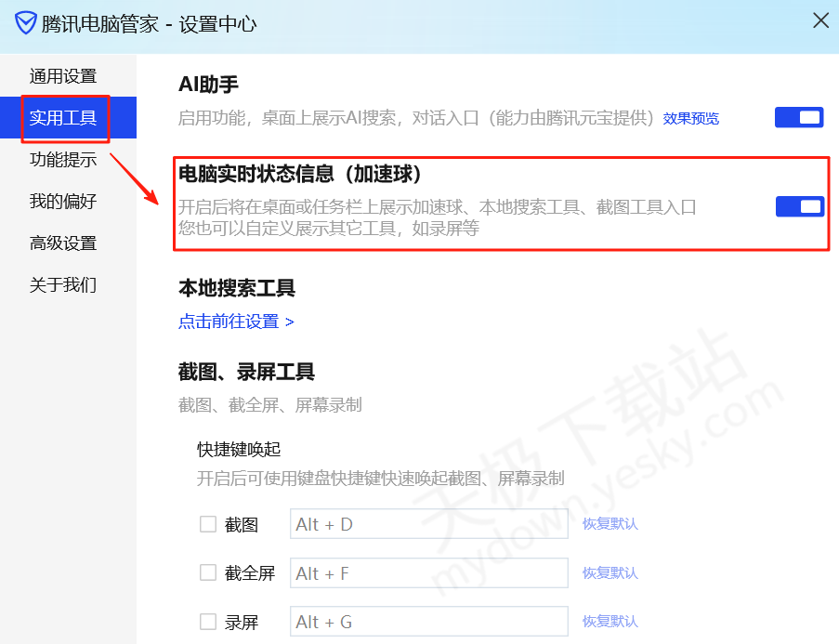Close the settings center window
839x644 pixels.
(820, 20)
